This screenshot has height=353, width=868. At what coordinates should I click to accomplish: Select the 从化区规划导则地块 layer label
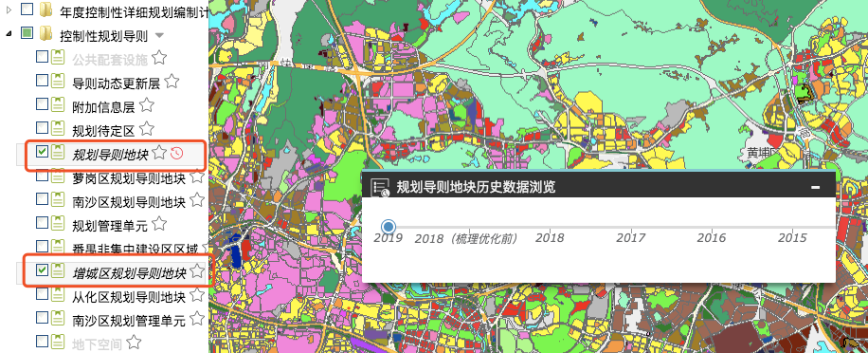(129, 297)
